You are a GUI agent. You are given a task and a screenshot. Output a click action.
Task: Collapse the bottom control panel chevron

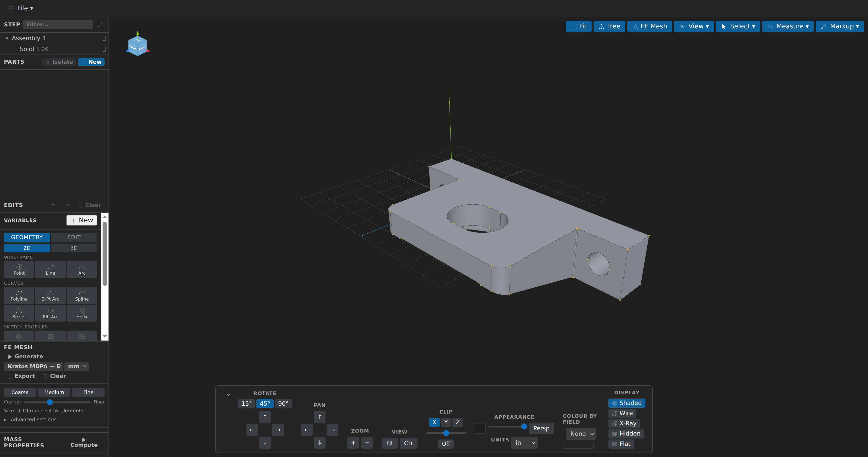click(228, 395)
